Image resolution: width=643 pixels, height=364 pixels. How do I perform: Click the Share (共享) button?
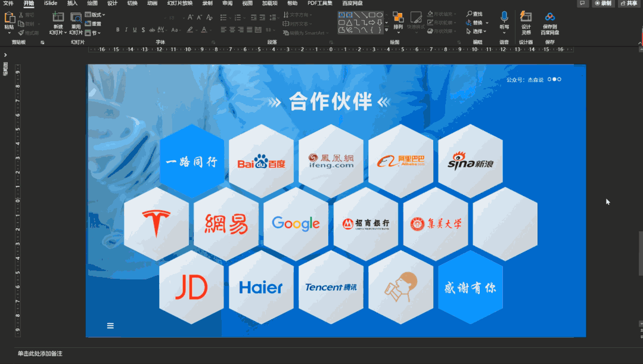tap(629, 4)
